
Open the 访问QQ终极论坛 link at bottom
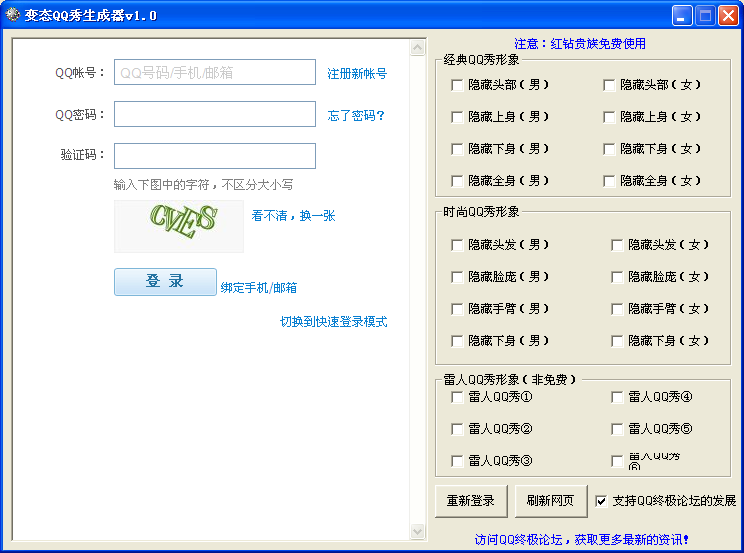[x=581, y=540]
